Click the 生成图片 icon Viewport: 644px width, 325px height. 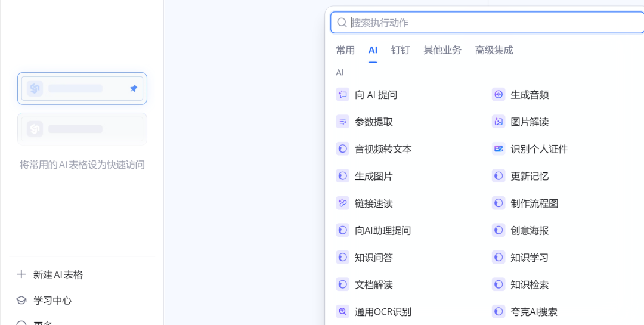point(342,176)
